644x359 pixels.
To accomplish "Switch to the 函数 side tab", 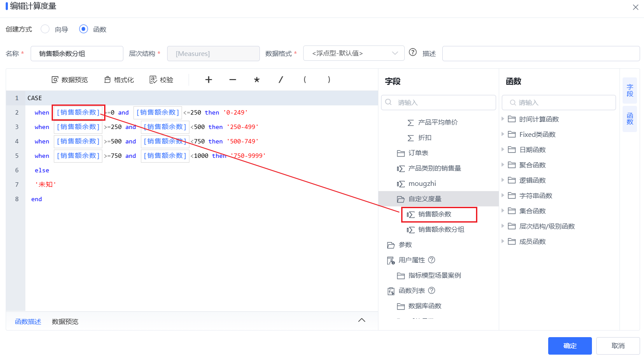I will pyautogui.click(x=630, y=119).
